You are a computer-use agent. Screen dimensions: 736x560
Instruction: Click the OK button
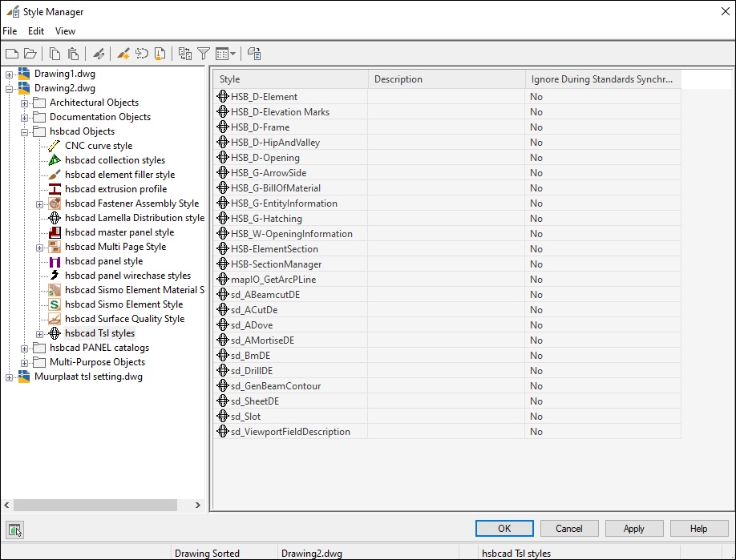[504, 529]
